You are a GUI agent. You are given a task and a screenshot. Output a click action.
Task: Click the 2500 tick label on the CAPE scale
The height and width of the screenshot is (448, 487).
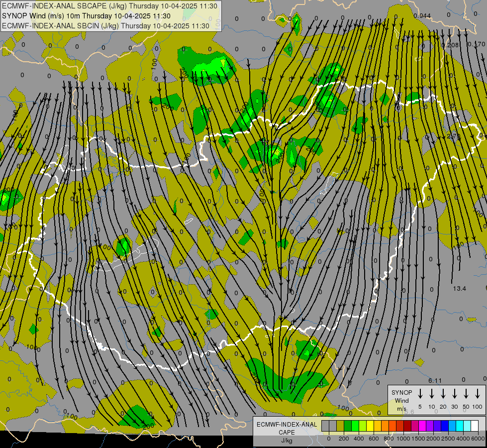coord(448,439)
